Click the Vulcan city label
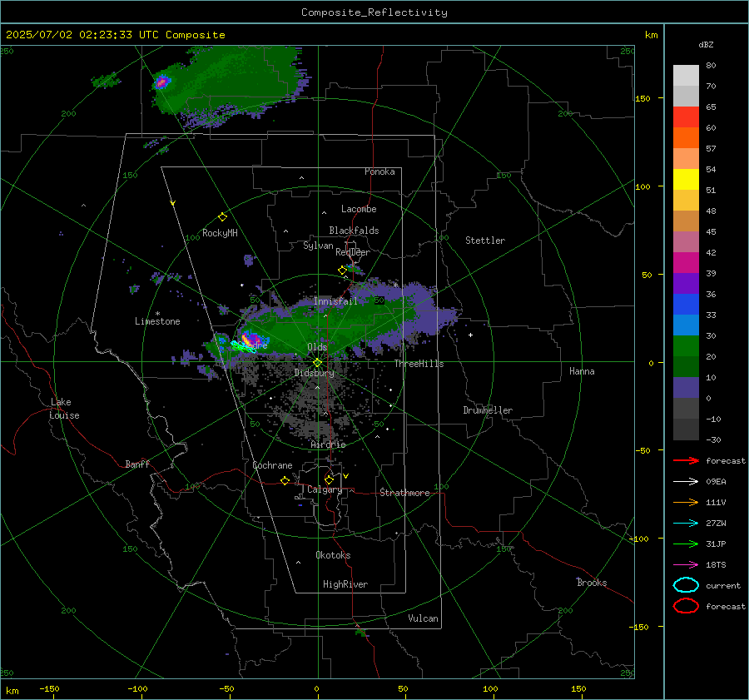The width and height of the screenshot is (749, 700). coord(423,618)
